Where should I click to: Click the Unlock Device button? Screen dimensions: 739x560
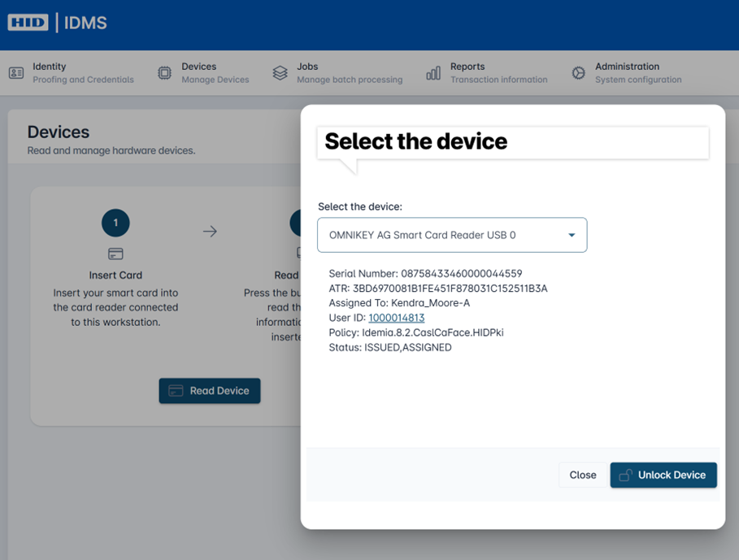[x=663, y=475]
